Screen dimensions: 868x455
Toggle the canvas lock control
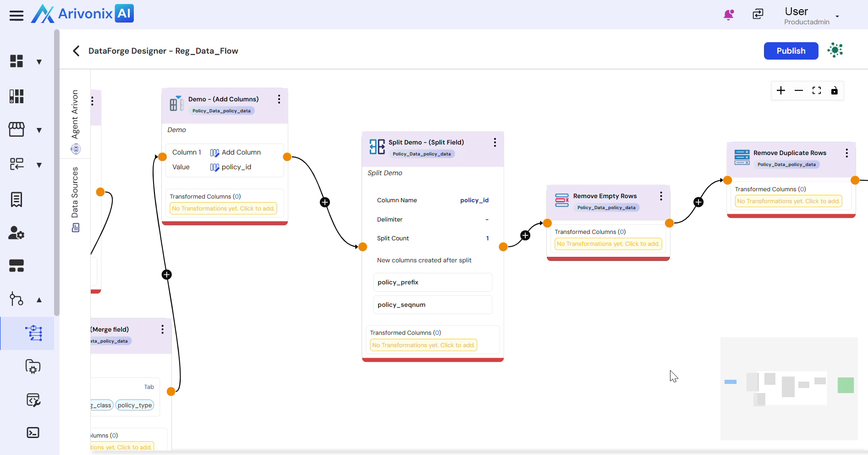coord(835,91)
